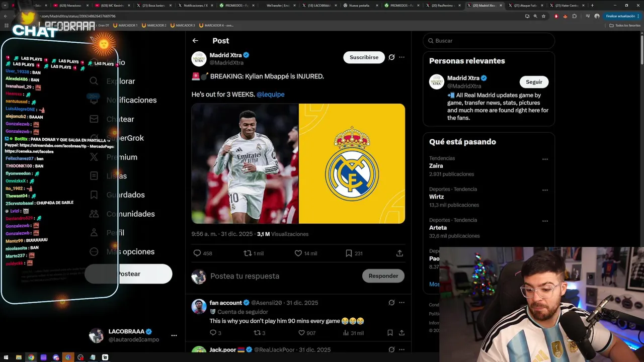Viewport: 644px width, 362px height.
Task: View stats of fan account's reply
Action: click(353, 333)
